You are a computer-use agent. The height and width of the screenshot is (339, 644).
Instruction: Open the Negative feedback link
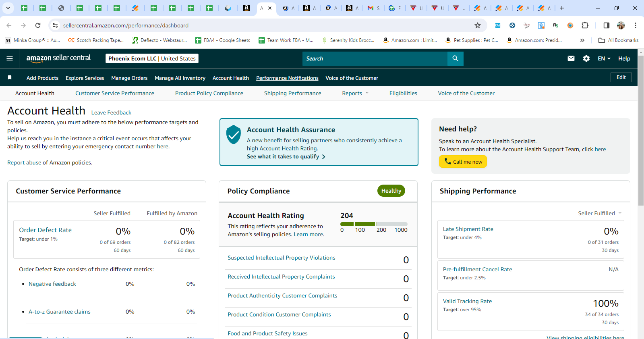(52, 284)
